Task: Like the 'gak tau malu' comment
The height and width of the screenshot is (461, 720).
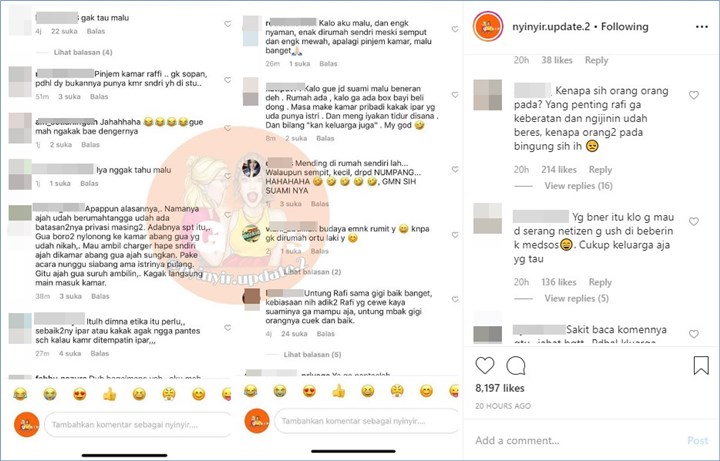Action: point(227,24)
